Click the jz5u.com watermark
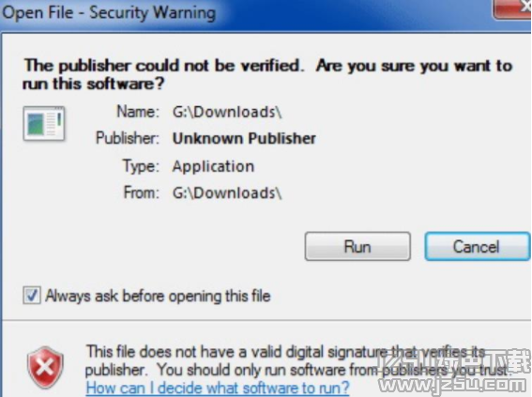 point(455,375)
